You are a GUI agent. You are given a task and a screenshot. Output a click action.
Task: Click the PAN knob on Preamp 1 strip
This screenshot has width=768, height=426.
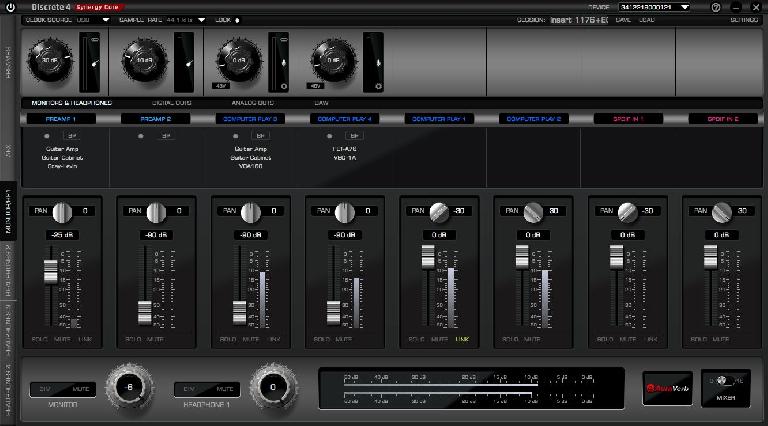[62, 212]
